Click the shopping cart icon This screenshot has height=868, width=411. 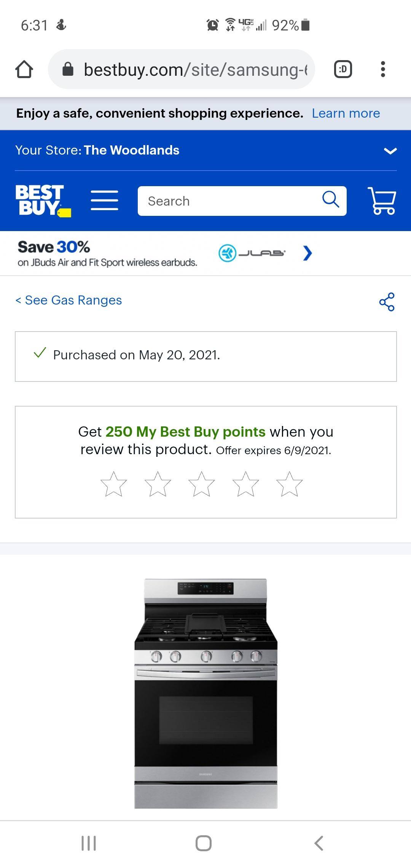click(x=382, y=201)
